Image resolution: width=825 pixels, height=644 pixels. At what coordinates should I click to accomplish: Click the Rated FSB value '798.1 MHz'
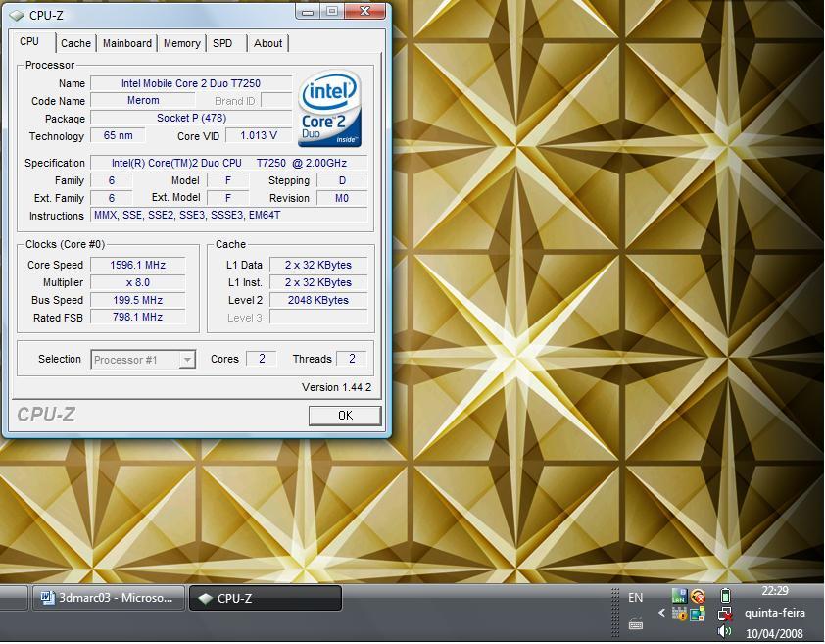click(x=138, y=317)
